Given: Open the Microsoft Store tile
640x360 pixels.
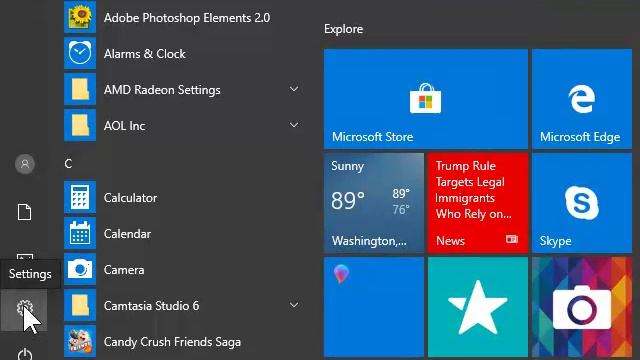Looking at the screenshot, I should coord(426,99).
